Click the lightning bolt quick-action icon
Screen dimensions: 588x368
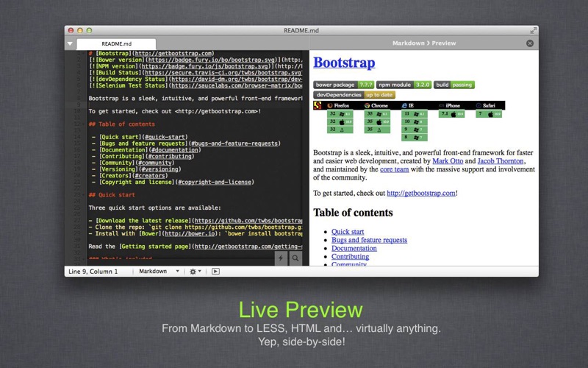click(x=281, y=258)
